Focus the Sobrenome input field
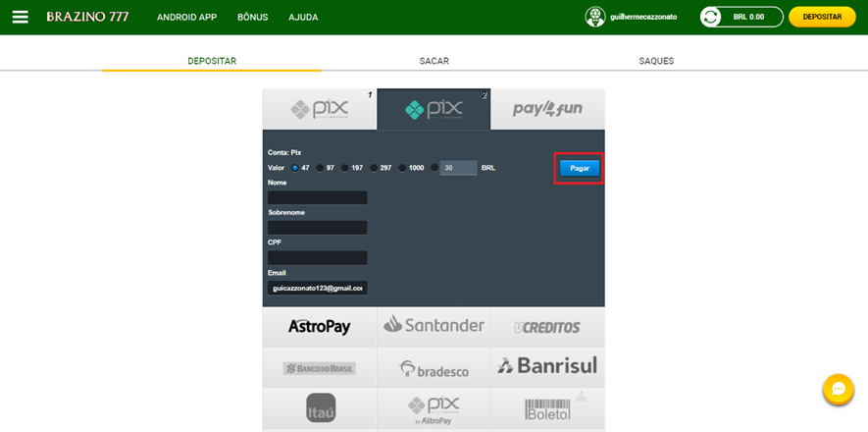Screen dimensions: 868x432 317,228
